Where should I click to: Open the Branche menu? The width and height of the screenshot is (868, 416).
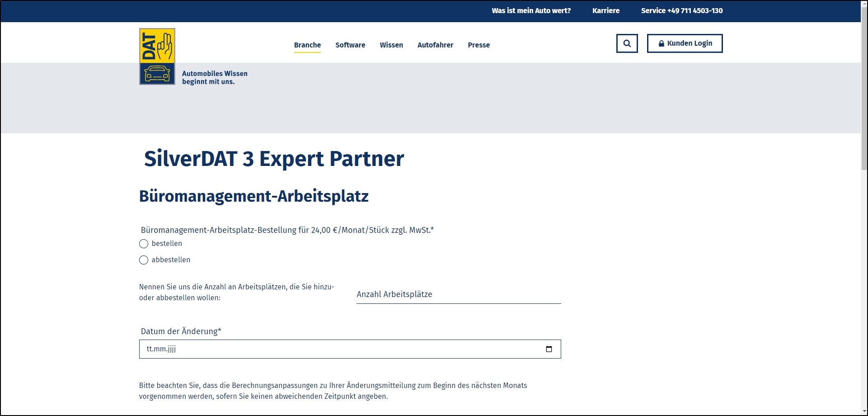click(307, 45)
